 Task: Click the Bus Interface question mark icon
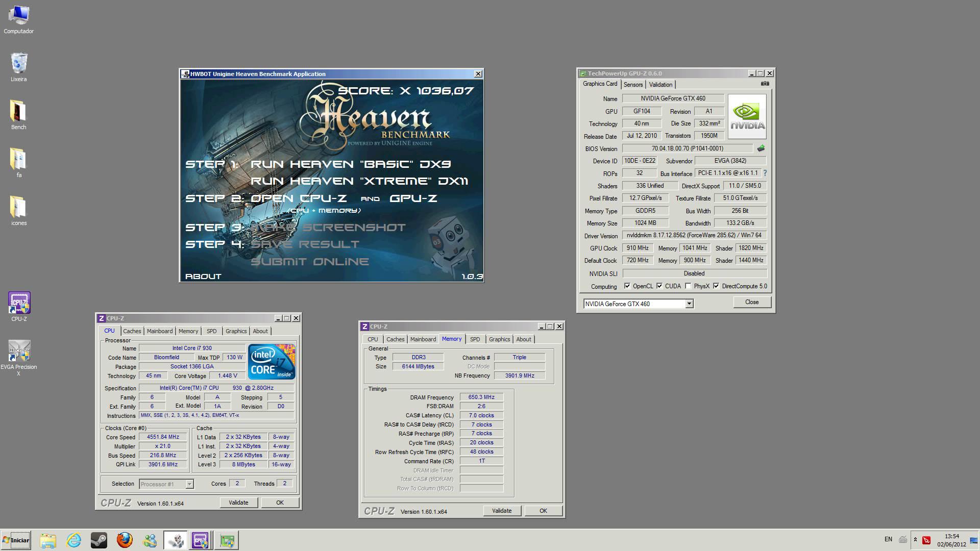pyautogui.click(x=765, y=173)
